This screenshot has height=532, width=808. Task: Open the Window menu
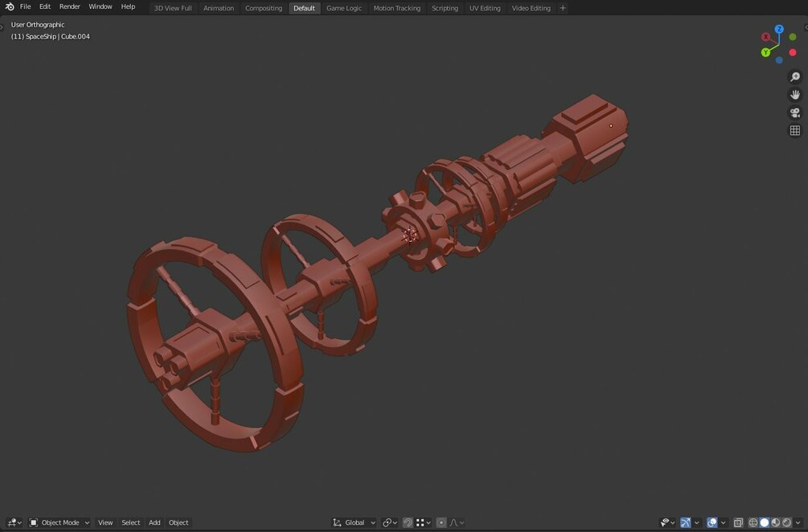click(x=100, y=6)
